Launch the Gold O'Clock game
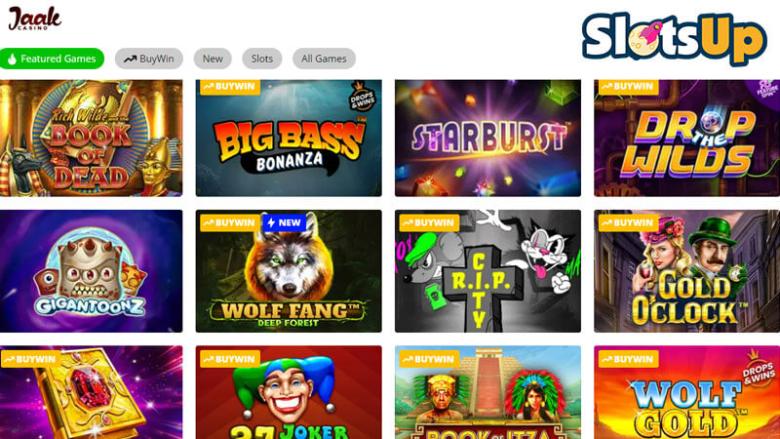Image resolution: width=780 pixels, height=439 pixels. (x=687, y=271)
